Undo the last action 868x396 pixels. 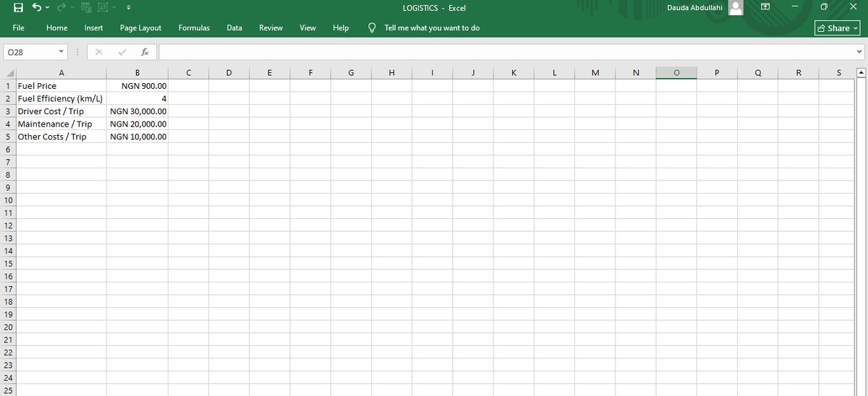click(35, 7)
